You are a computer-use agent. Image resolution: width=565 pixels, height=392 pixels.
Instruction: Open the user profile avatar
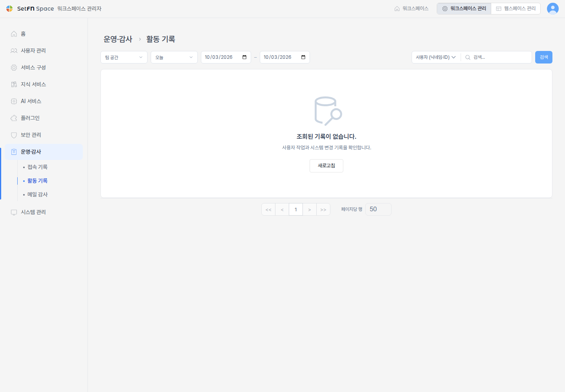(553, 9)
